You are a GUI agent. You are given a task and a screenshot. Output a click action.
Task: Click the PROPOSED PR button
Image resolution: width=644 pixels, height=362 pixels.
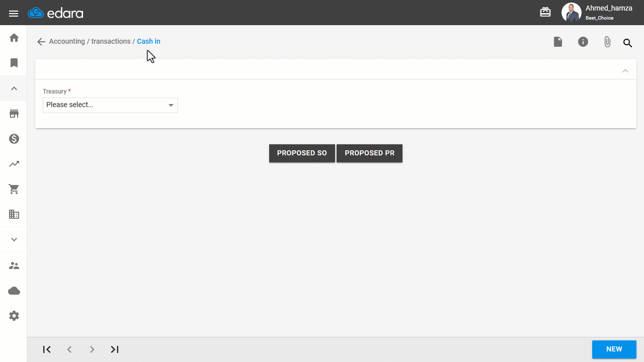370,153
